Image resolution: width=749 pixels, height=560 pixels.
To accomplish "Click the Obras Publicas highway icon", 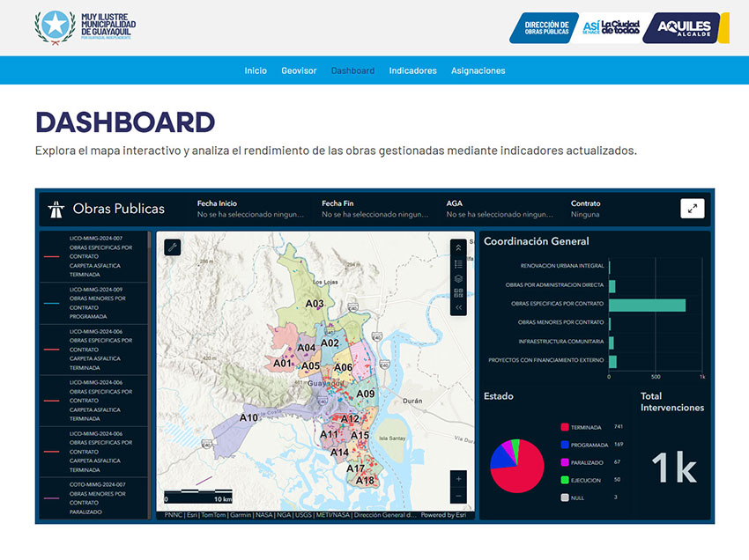I will pyautogui.click(x=56, y=210).
